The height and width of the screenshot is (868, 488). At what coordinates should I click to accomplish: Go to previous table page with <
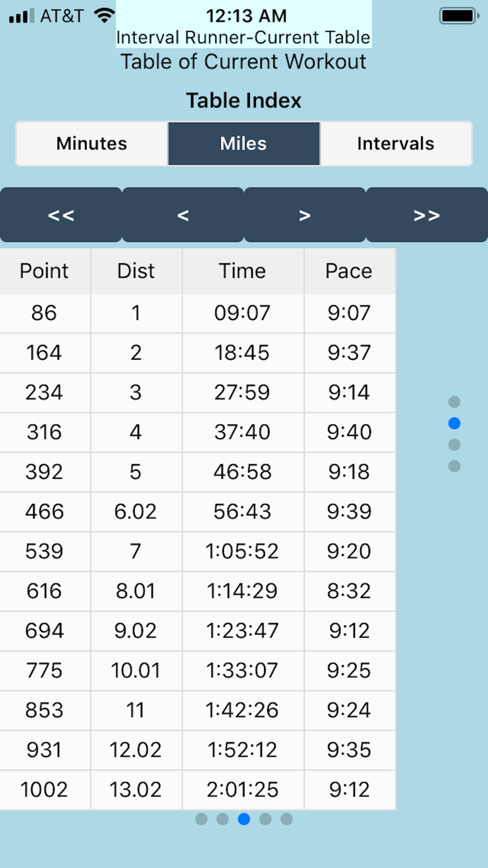coord(183,215)
